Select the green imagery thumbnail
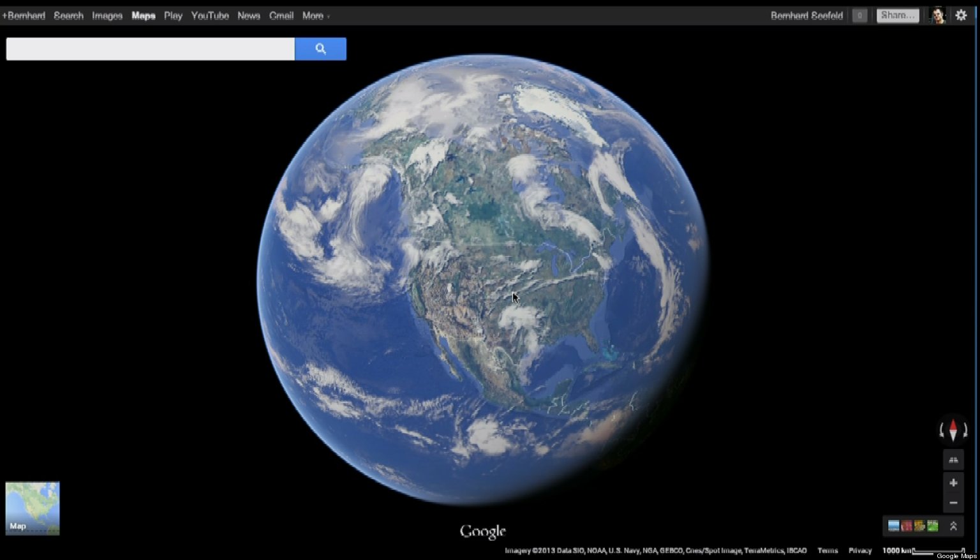The height and width of the screenshot is (560, 980). (x=933, y=526)
